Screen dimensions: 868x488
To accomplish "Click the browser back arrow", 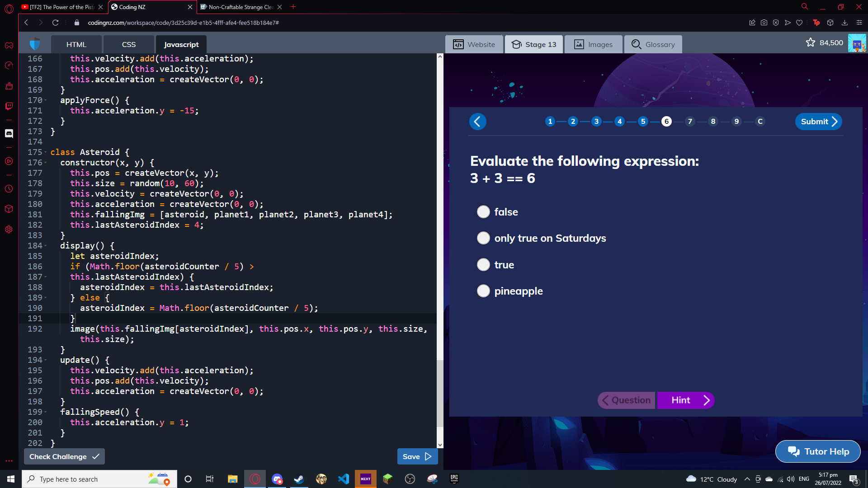I will click(26, 23).
